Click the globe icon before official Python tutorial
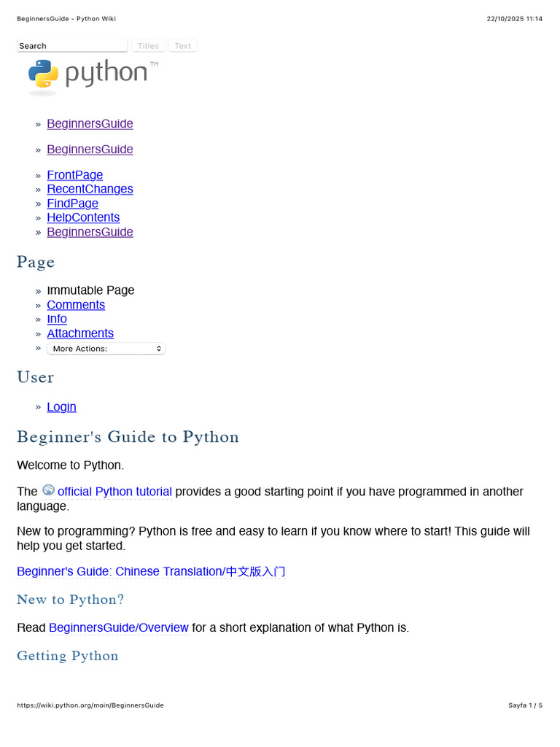Screen dimensions: 560x747 [48, 490]
